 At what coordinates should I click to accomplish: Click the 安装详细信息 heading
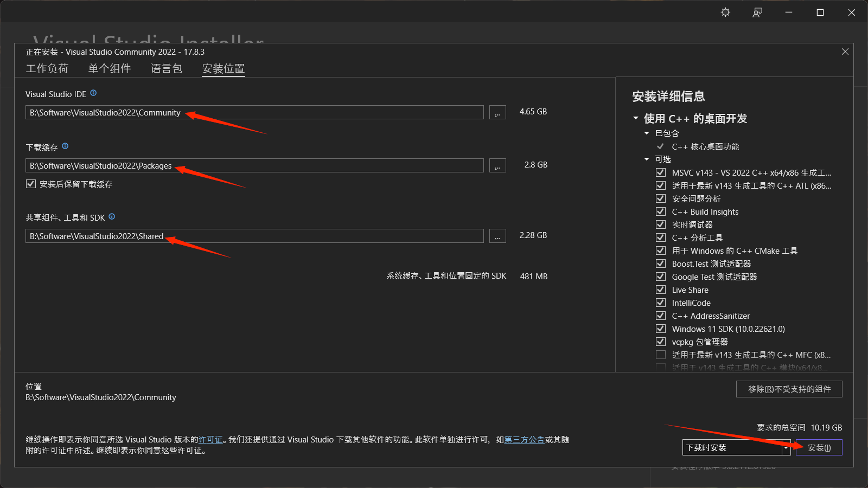[668, 97]
